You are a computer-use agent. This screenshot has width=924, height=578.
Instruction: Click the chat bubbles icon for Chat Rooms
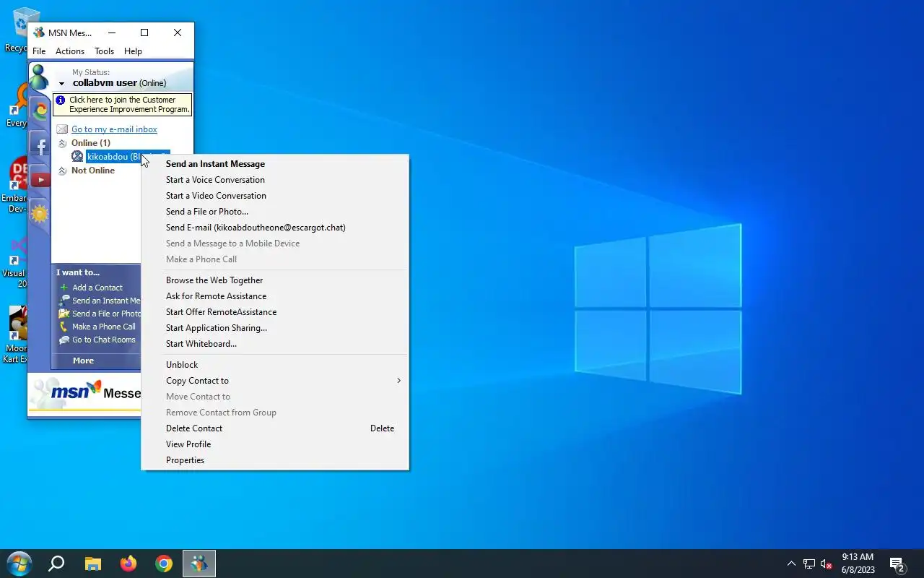(x=64, y=340)
